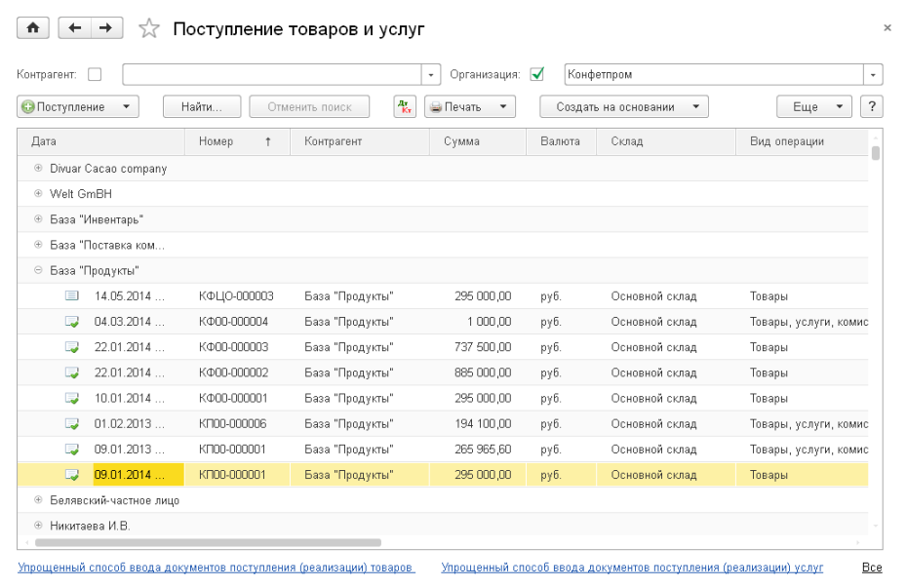
Task: Click posted document icon of row КФ00-000002
Action: (x=72, y=372)
